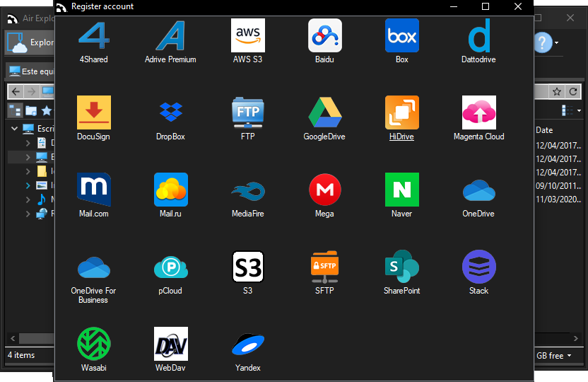
Task: Select the HiDrive service
Action: 401,119
